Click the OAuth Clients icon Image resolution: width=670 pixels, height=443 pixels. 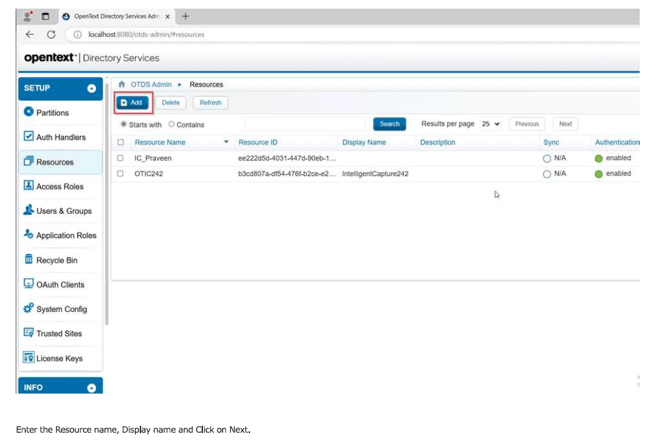click(x=28, y=284)
